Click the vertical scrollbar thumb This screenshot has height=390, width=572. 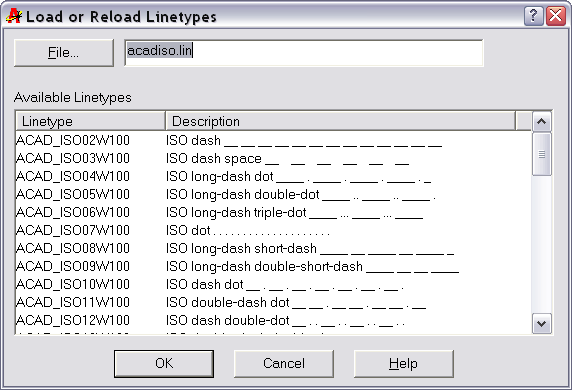542,154
